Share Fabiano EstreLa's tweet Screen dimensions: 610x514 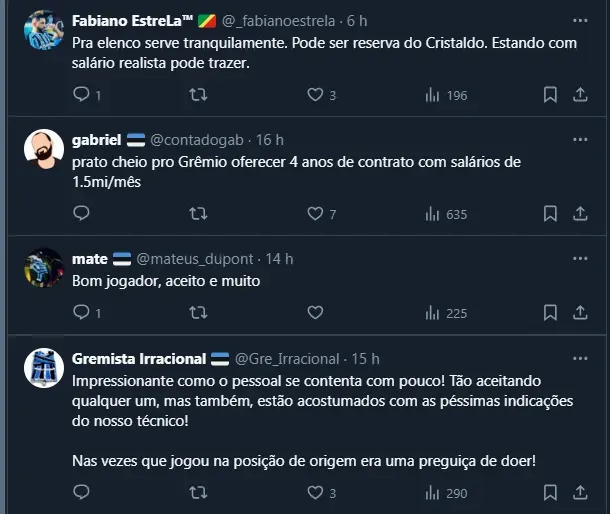click(580, 95)
